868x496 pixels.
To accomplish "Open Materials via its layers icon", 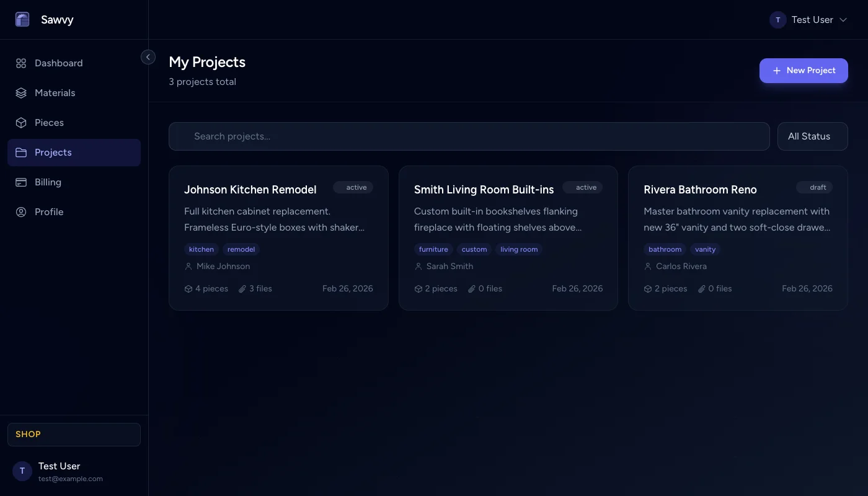I will click(x=20, y=92).
